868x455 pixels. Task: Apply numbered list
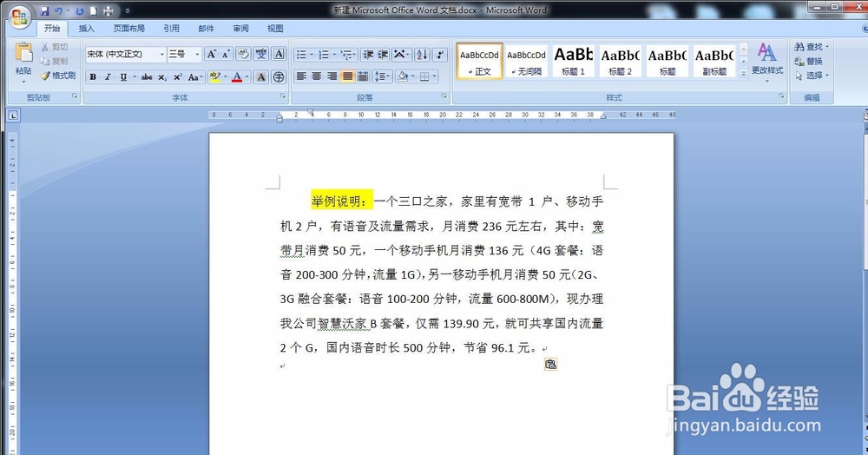click(324, 54)
